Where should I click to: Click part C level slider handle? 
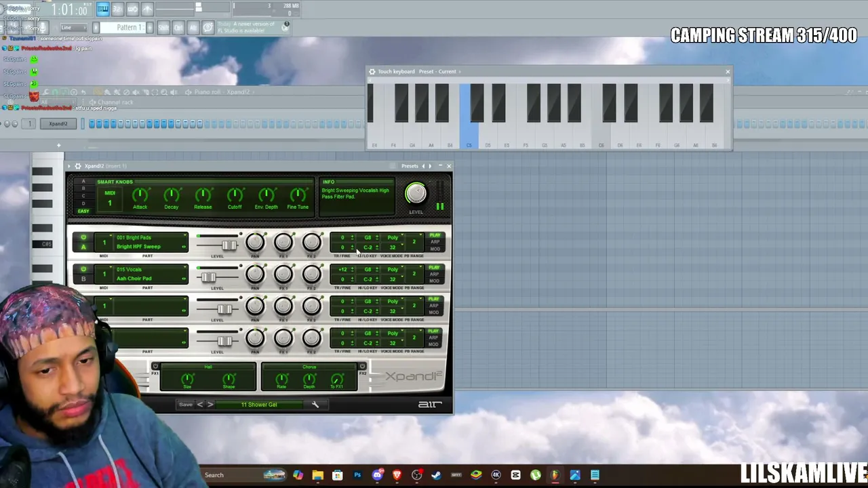pyautogui.click(x=224, y=309)
